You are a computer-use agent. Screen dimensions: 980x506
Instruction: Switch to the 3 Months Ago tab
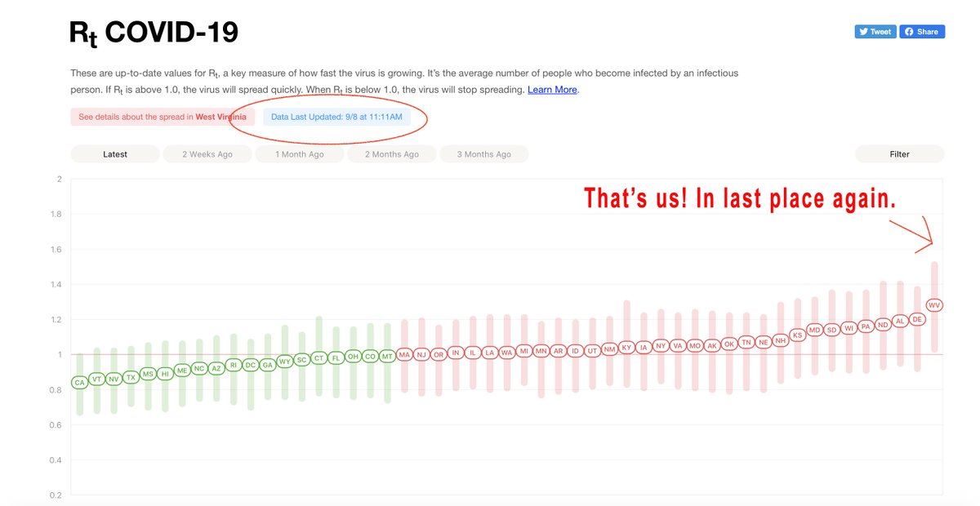tap(484, 154)
